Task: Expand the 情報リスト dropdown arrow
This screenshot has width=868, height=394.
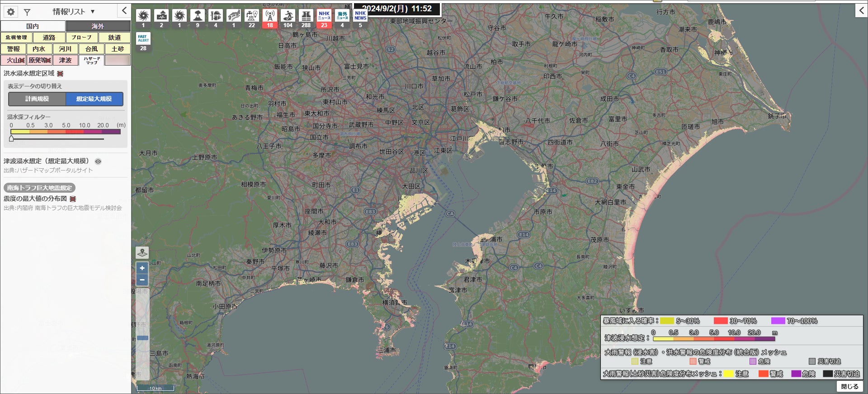Action: click(93, 12)
